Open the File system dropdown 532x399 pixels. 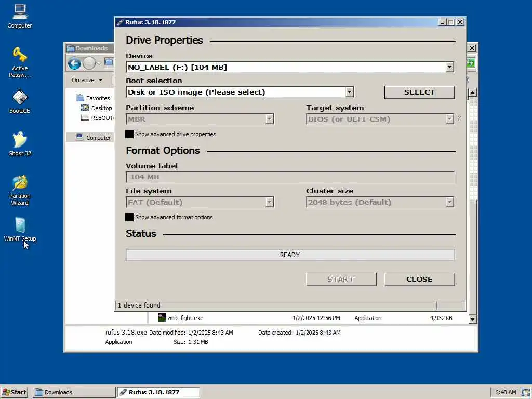[x=270, y=202]
